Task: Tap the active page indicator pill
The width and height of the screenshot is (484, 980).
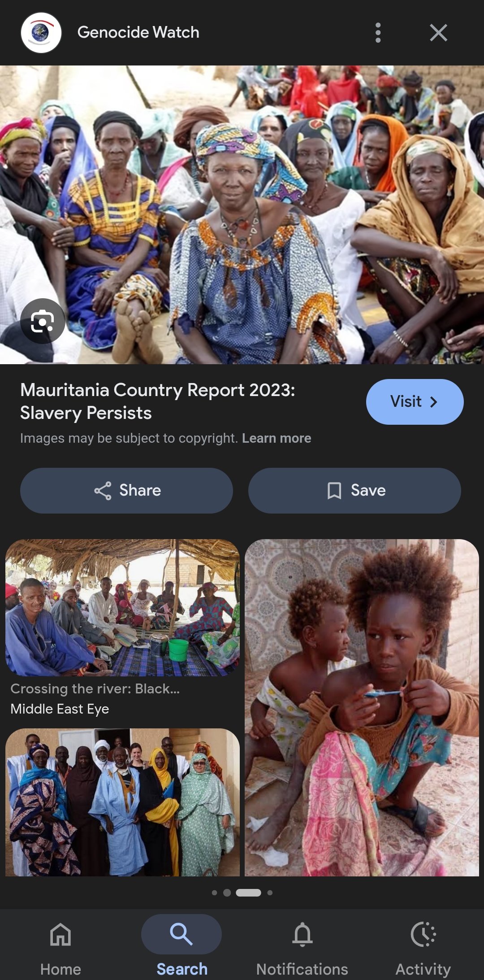Action: click(x=248, y=893)
